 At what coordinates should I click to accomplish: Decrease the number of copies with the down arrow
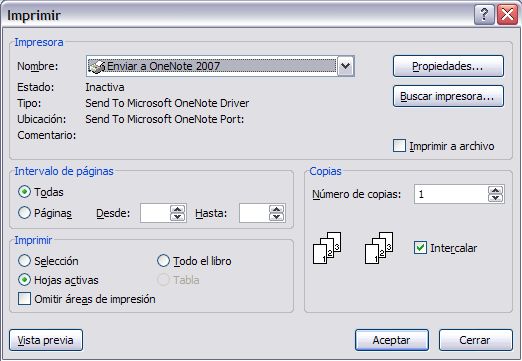click(x=496, y=198)
